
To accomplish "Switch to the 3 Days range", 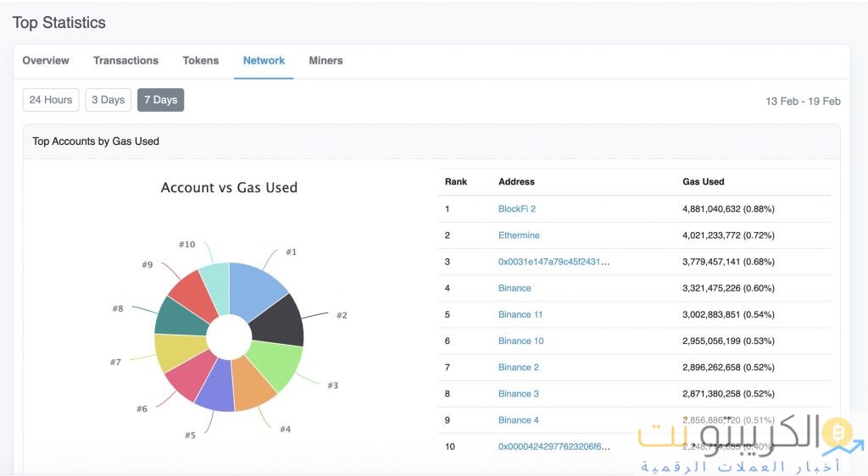I will click(x=108, y=100).
